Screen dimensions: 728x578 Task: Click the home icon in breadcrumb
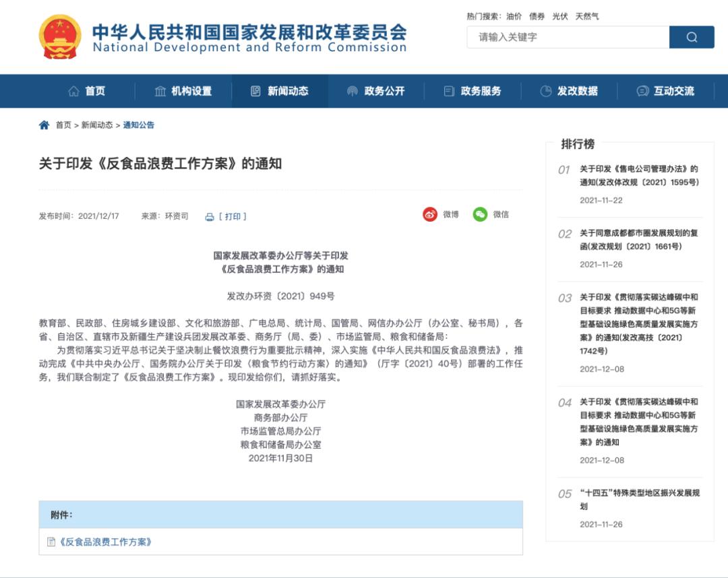[44, 125]
